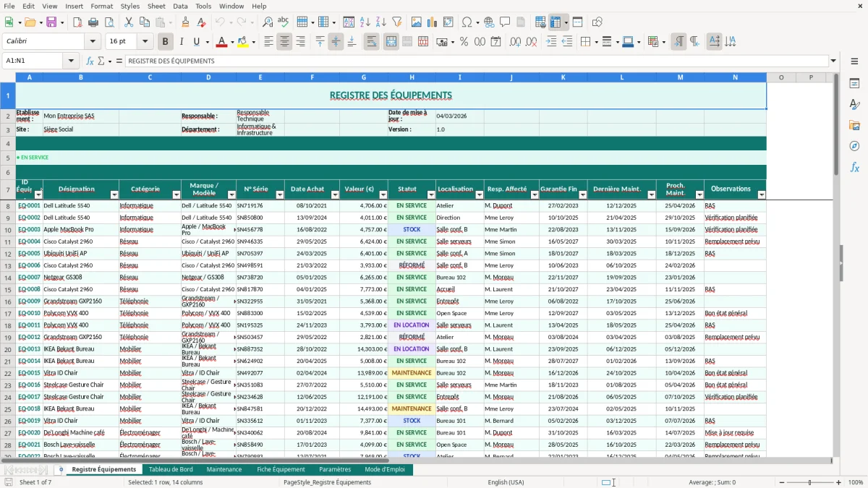Open the Observations column filter dropdown
Viewport: 868px width, 488px height.
(761, 194)
